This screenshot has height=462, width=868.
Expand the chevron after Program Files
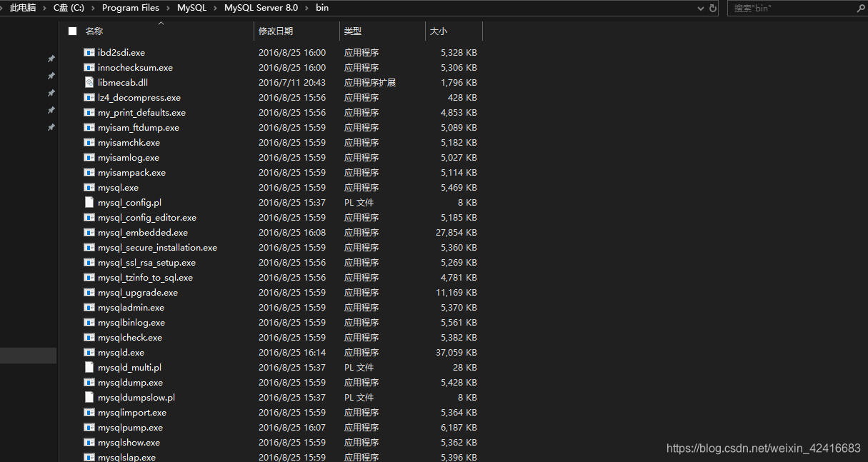[169, 8]
